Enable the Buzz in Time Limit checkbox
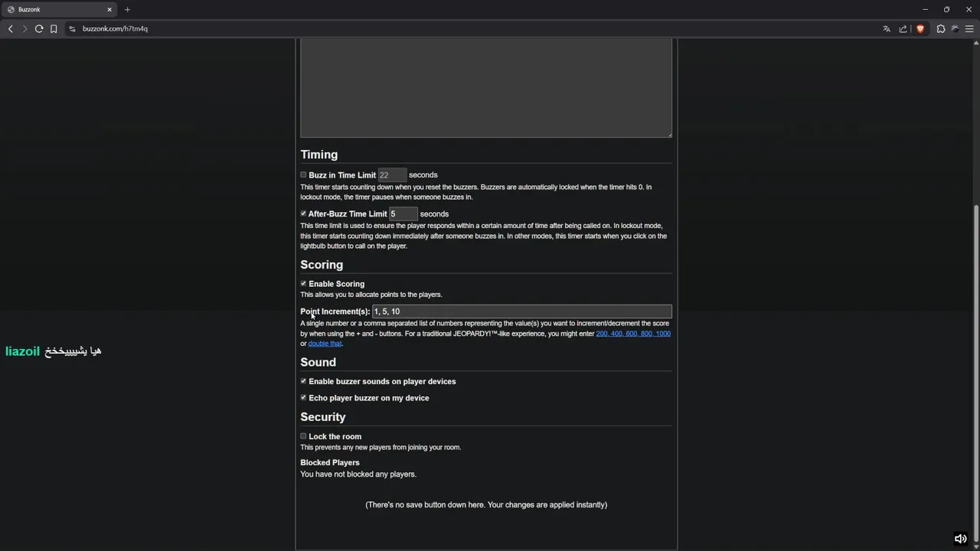The width and height of the screenshot is (980, 551). coord(303,174)
